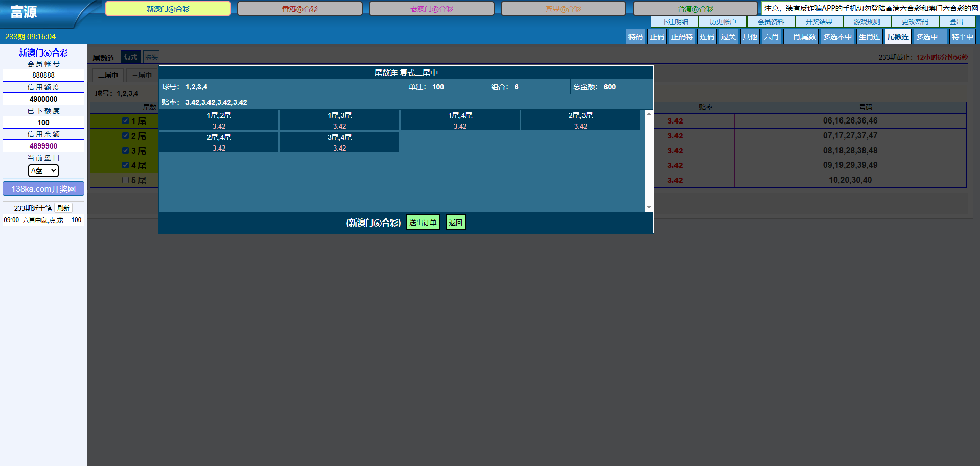980x466 pixels.
Task: Open the 三尾中 tab
Action: 142,75
